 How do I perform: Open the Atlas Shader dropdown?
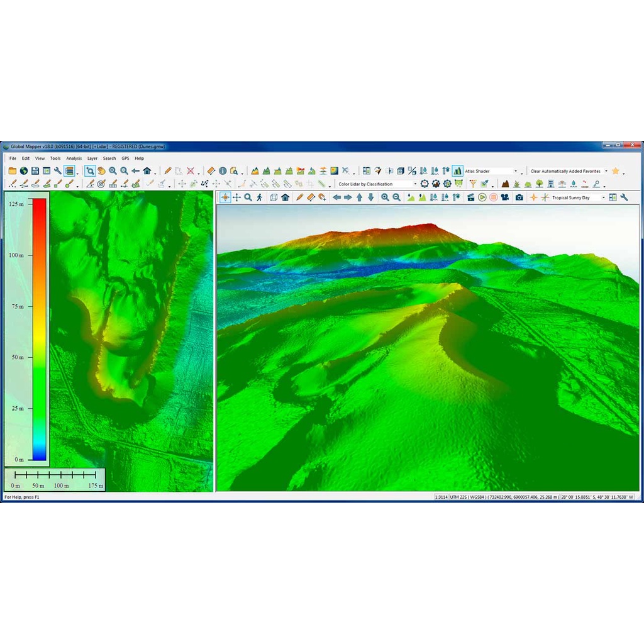[516, 171]
